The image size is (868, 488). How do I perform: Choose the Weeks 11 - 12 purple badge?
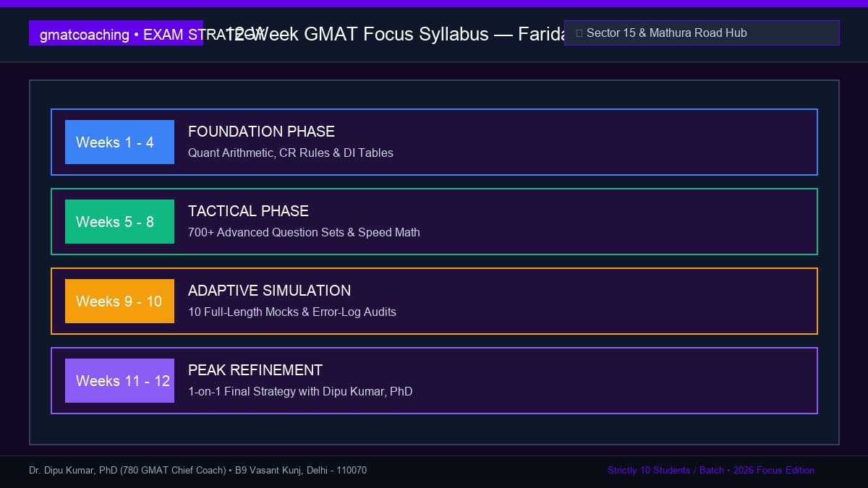pyautogui.click(x=119, y=381)
